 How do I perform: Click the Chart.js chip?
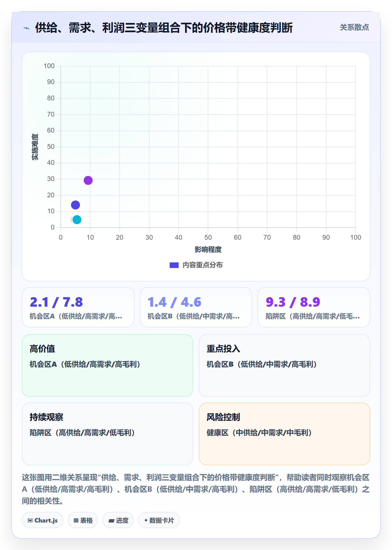43,520
